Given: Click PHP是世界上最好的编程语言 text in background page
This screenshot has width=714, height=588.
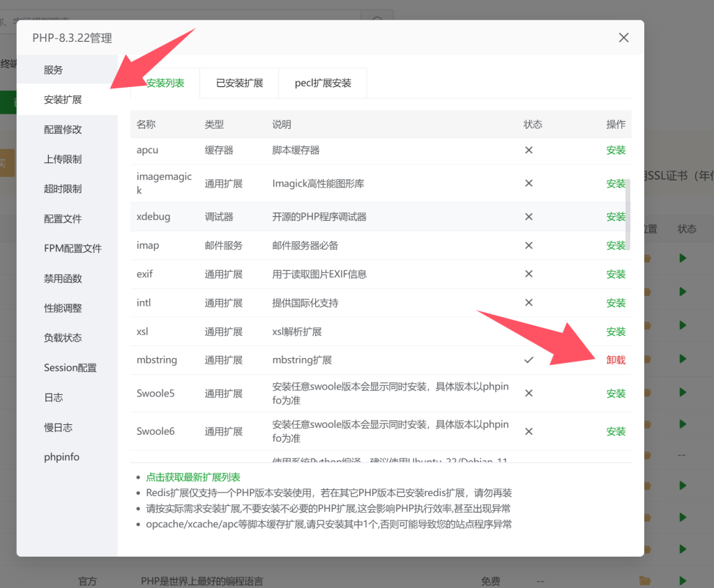Looking at the screenshot, I should click(x=202, y=581).
